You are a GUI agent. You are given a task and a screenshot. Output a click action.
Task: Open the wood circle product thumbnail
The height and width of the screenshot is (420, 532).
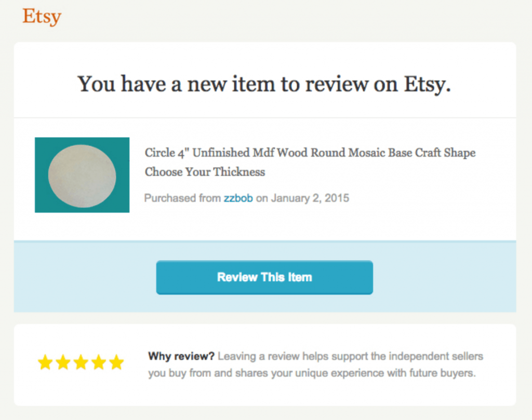click(82, 175)
